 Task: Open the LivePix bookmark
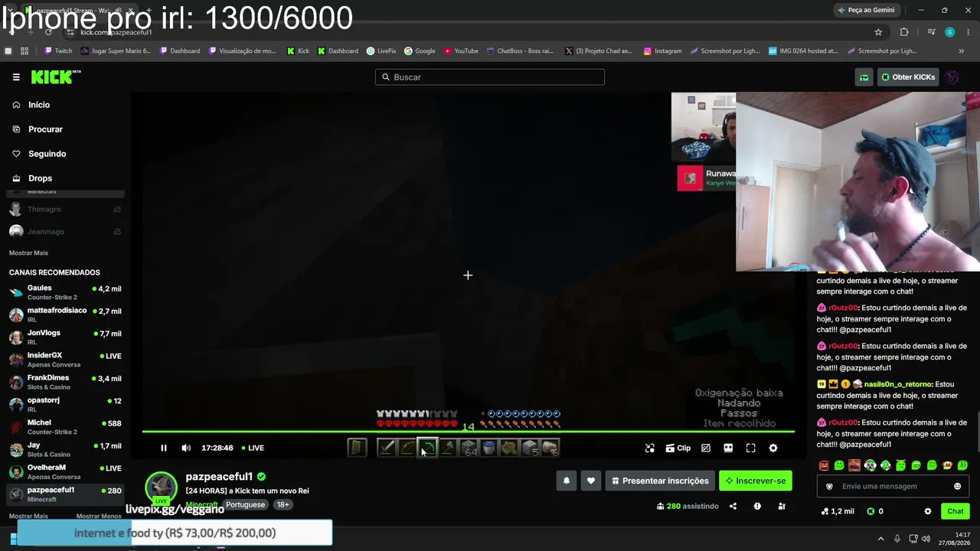381,51
